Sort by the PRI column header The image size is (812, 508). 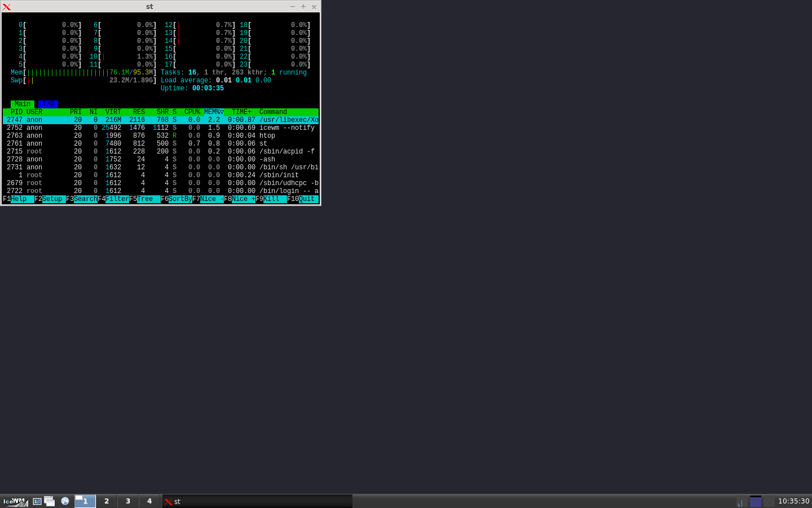coord(76,112)
